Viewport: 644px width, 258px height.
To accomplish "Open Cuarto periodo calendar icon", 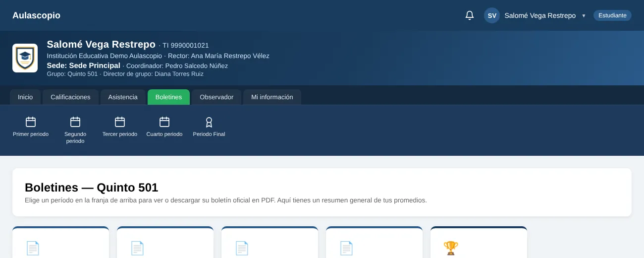I will [x=164, y=122].
